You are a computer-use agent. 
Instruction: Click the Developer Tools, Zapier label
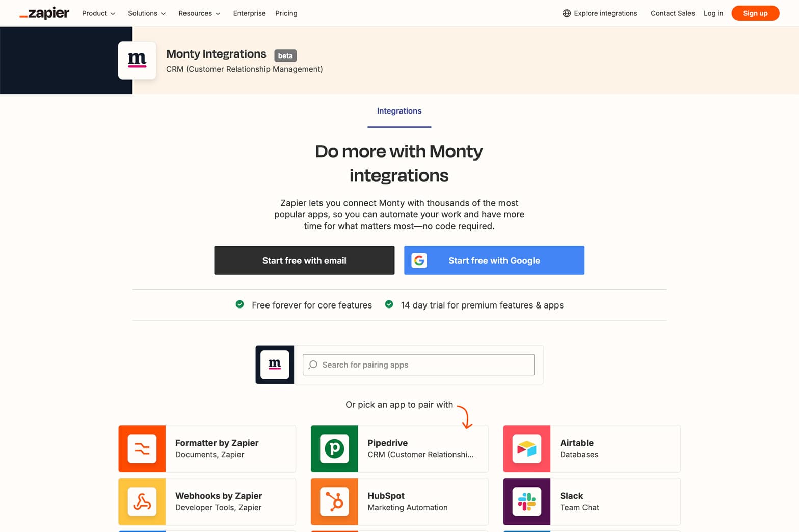coord(219,508)
